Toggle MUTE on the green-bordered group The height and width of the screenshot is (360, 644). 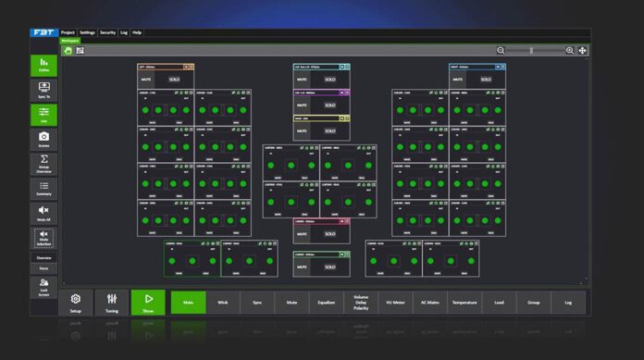pos(302,267)
